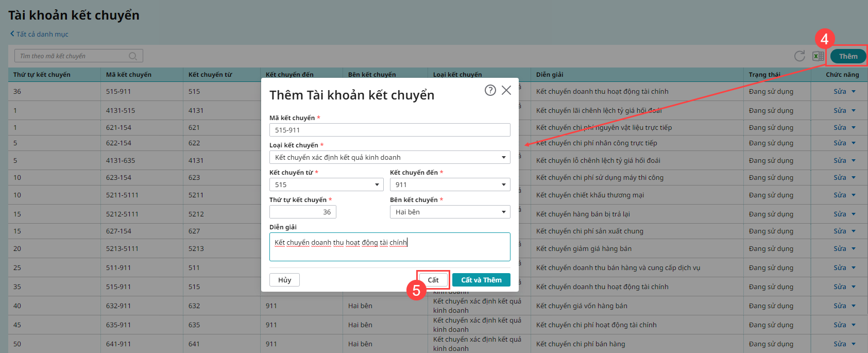Image resolution: width=868 pixels, height=353 pixels.
Task: Open Sửa dropdown arrow for row 632-911
Action: (854, 306)
